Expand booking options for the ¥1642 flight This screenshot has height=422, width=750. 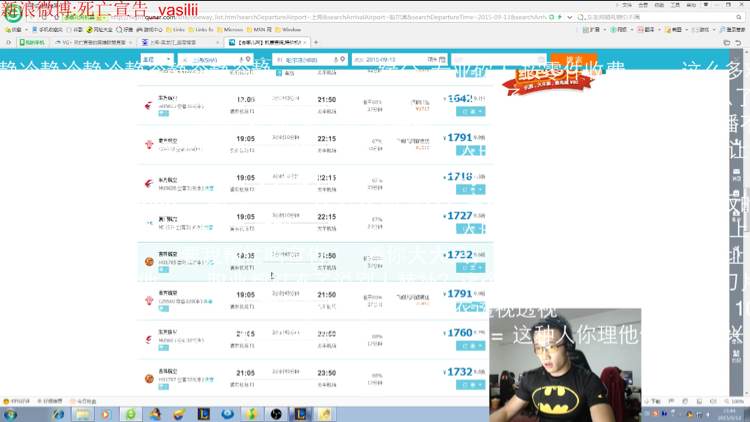(470, 112)
